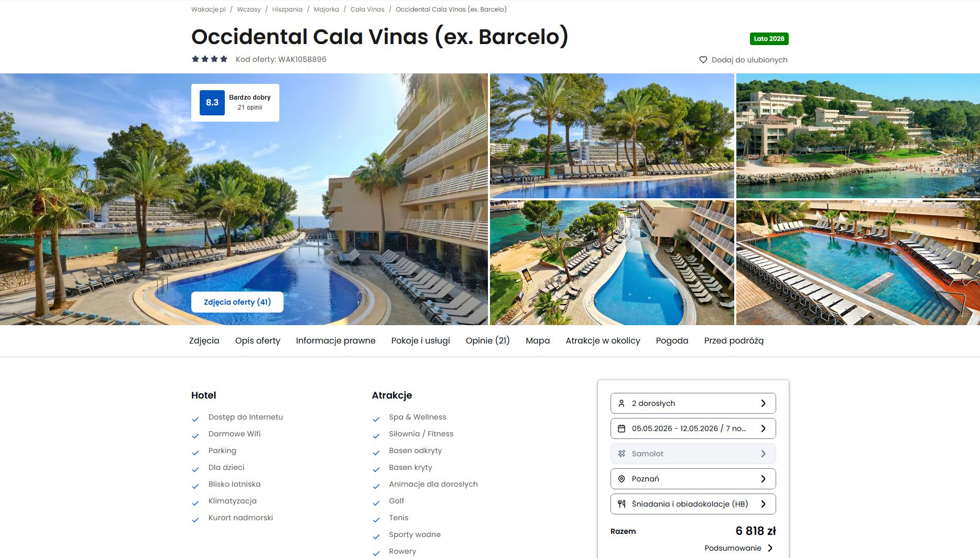Open the travel dates selector
The image size is (980, 558).
[693, 428]
